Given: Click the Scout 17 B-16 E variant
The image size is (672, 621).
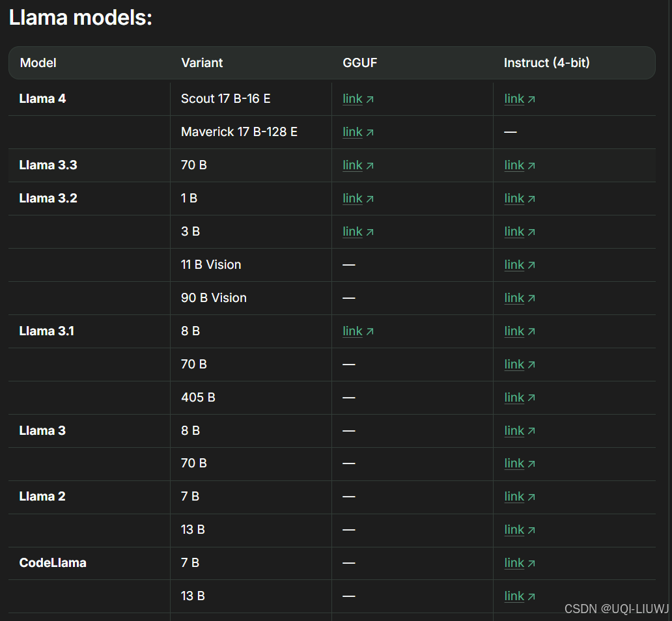Looking at the screenshot, I should click(x=225, y=99).
